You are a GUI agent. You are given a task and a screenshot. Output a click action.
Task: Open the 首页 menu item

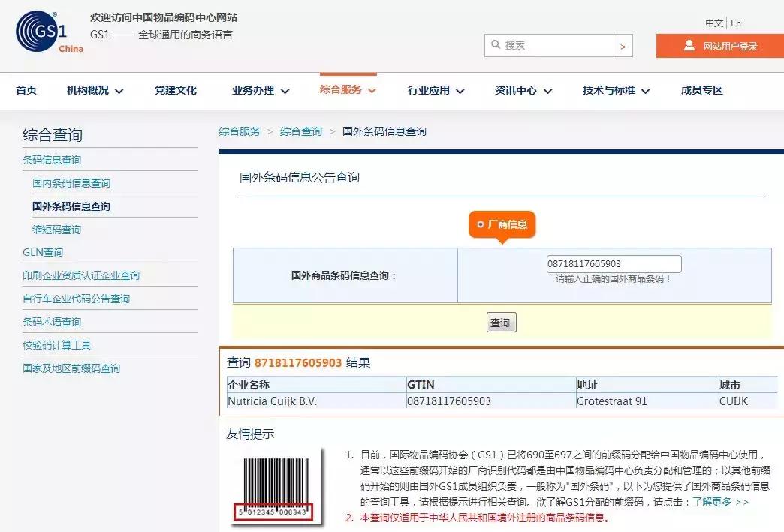[x=26, y=90]
